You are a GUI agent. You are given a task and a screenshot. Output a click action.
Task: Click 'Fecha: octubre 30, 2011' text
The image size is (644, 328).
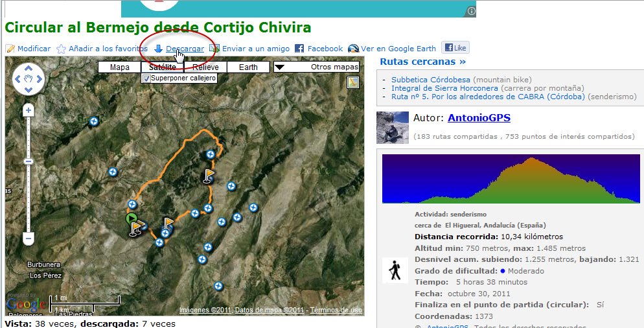(x=463, y=294)
